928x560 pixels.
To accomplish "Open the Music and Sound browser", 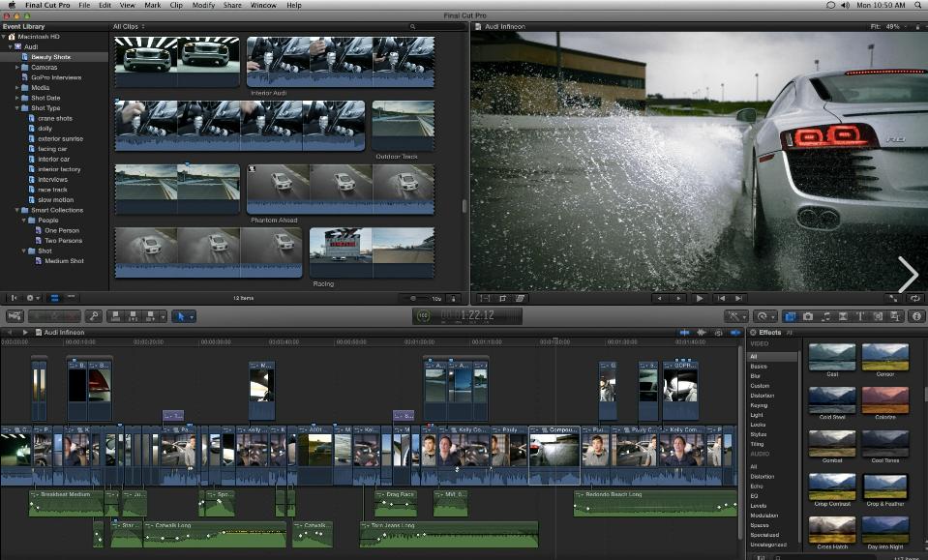I will (x=824, y=316).
